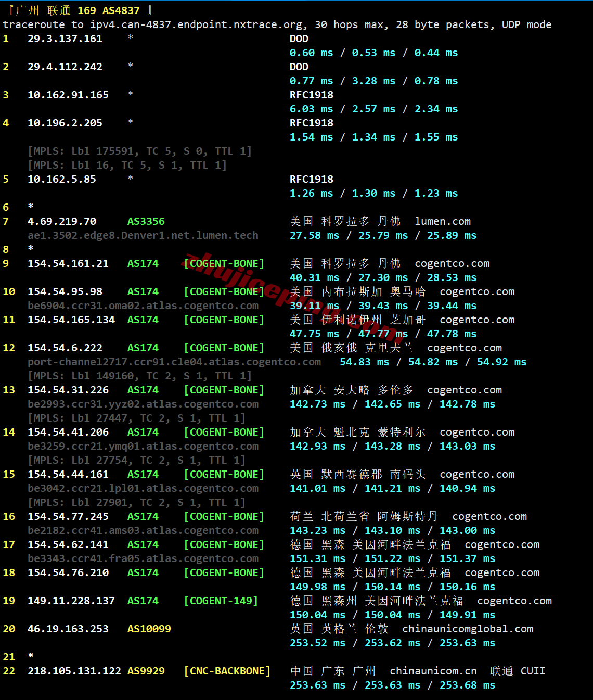Select hostname be3259.ccr21.ymq01.atlas.cogentco.com
The image size is (593, 700).
(143, 446)
